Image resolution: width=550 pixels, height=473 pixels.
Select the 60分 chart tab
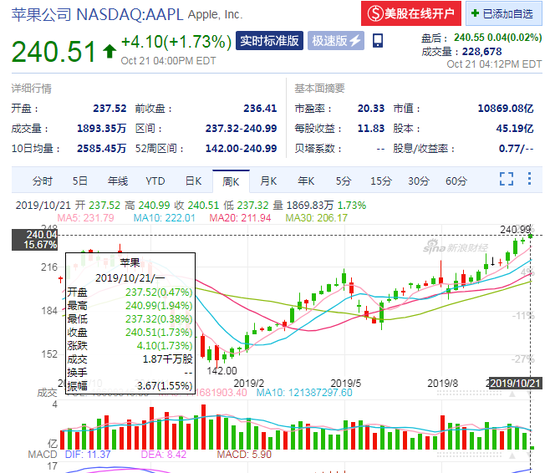coord(456,181)
